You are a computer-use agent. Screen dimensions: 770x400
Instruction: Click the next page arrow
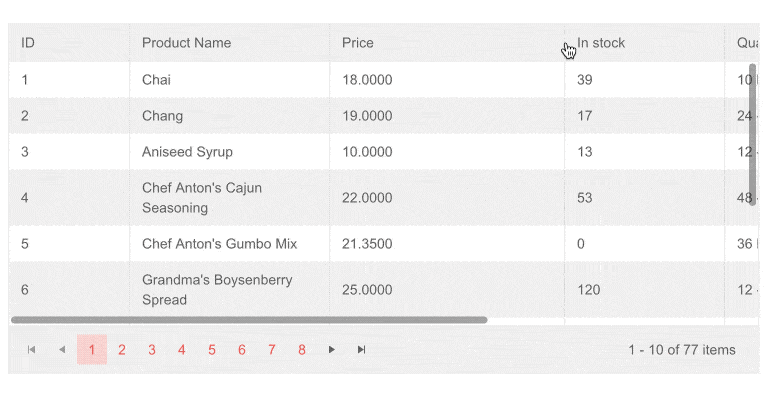coord(332,350)
